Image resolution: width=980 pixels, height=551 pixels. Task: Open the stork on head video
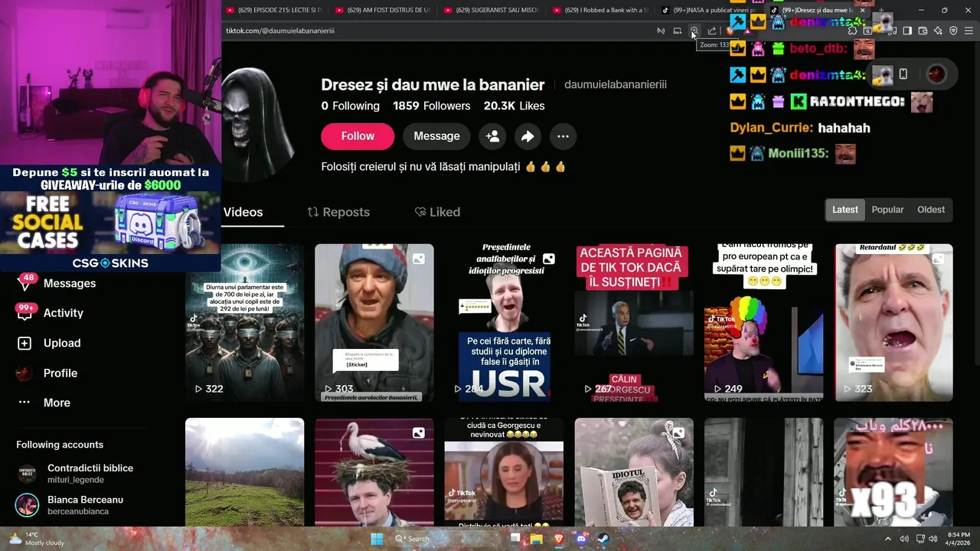tap(374, 472)
